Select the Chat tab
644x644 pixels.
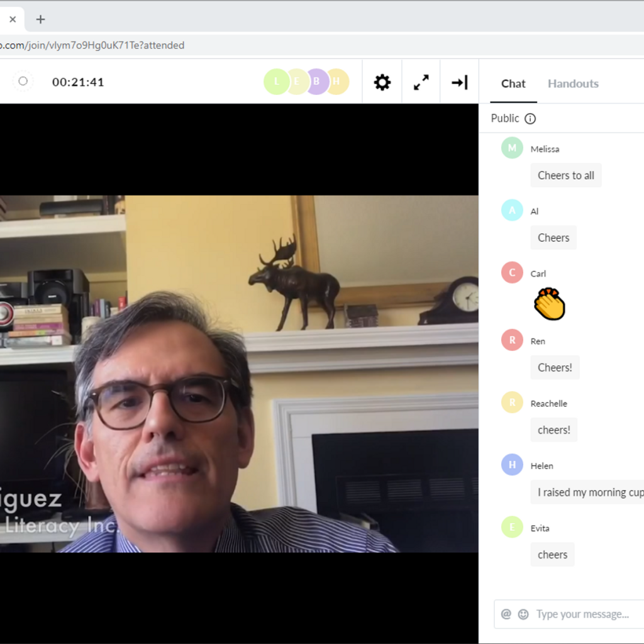(x=513, y=84)
